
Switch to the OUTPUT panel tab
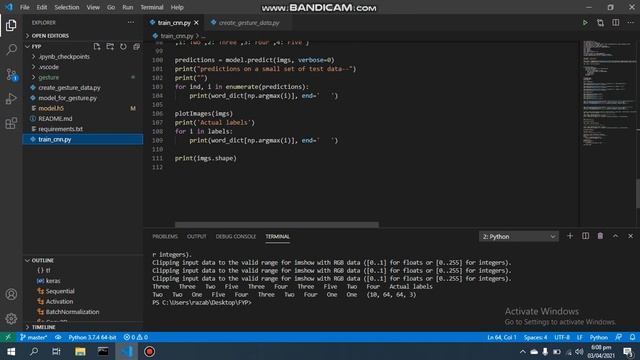[197, 236]
